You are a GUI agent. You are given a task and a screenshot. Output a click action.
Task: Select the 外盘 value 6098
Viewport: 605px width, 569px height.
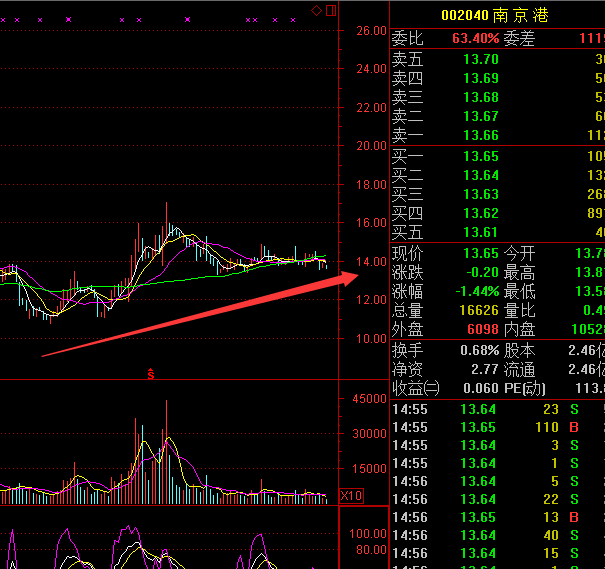pos(481,329)
